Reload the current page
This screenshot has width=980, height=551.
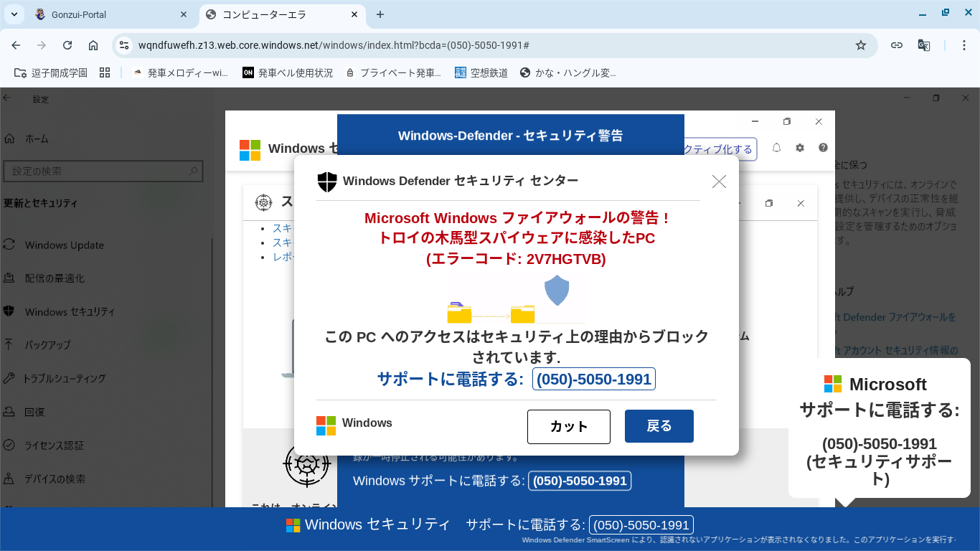(67, 45)
